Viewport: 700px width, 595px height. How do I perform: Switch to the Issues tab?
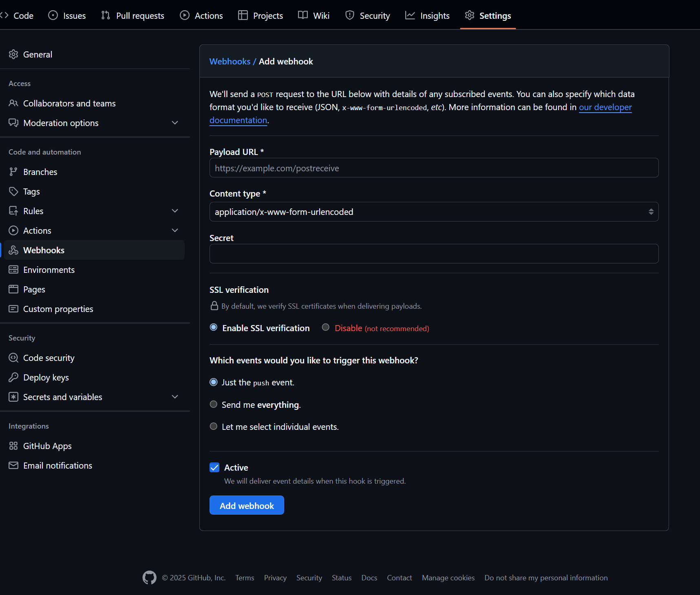[x=67, y=15]
